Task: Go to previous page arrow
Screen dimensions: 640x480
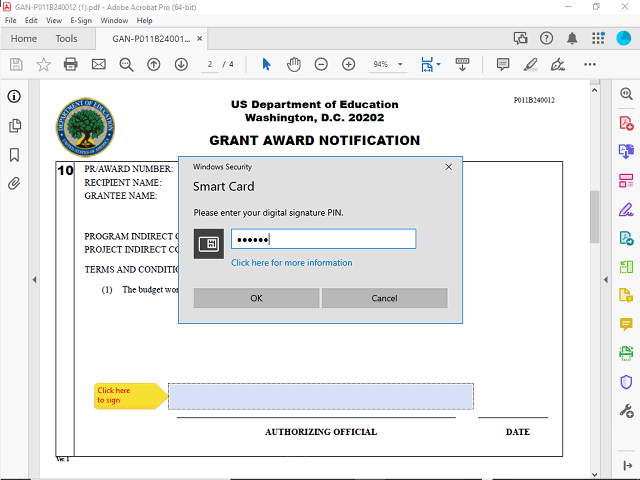Action: coord(153,64)
